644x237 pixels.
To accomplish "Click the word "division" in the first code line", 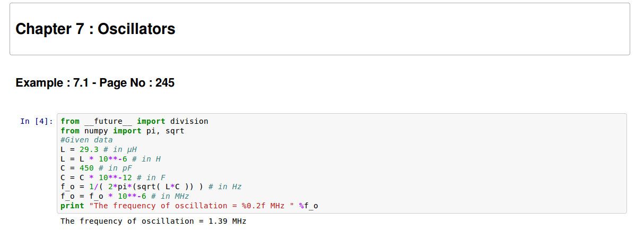I will pos(189,121).
